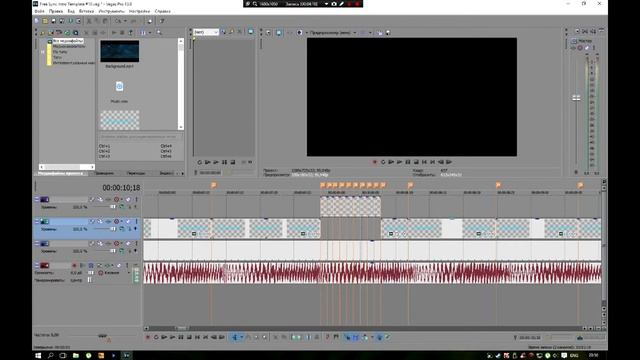Open the Инструменты menu
Screen dimensions: 640x360
pos(111,11)
